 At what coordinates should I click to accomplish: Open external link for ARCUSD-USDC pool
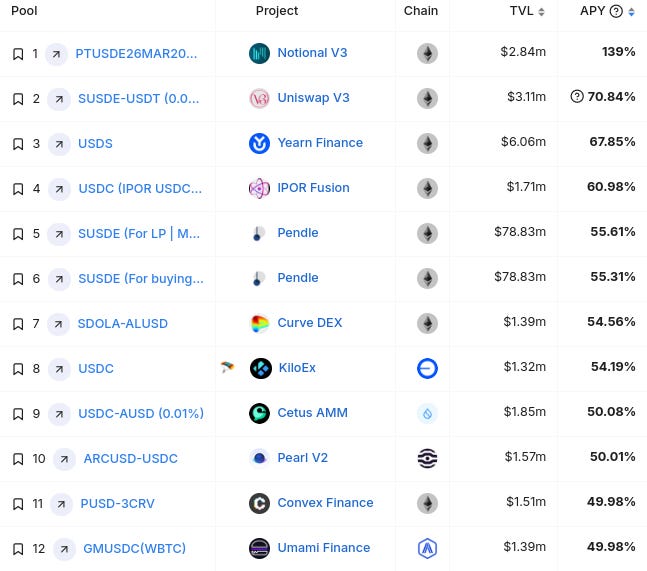(x=64, y=459)
